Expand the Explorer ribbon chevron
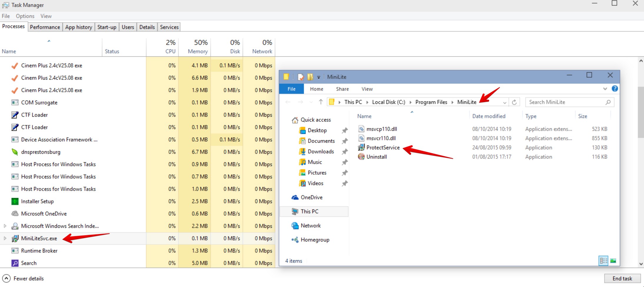Image resolution: width=644 pixels, height=287 pixels. [605, 89]
